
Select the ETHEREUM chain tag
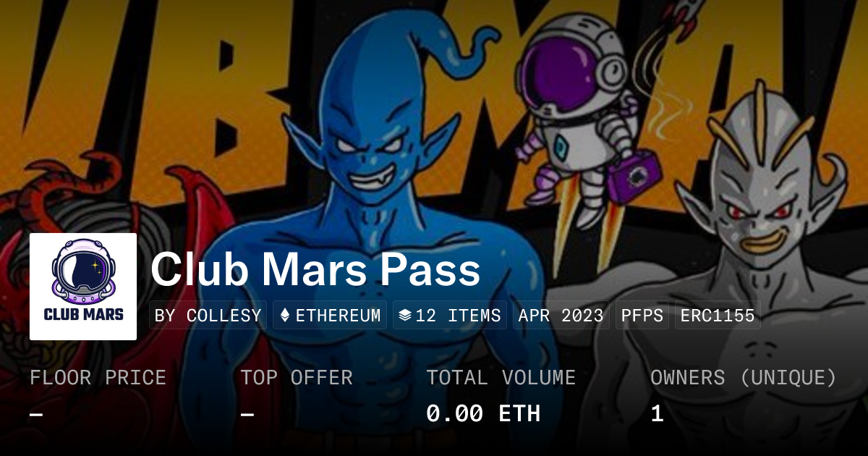pos(330,316)
